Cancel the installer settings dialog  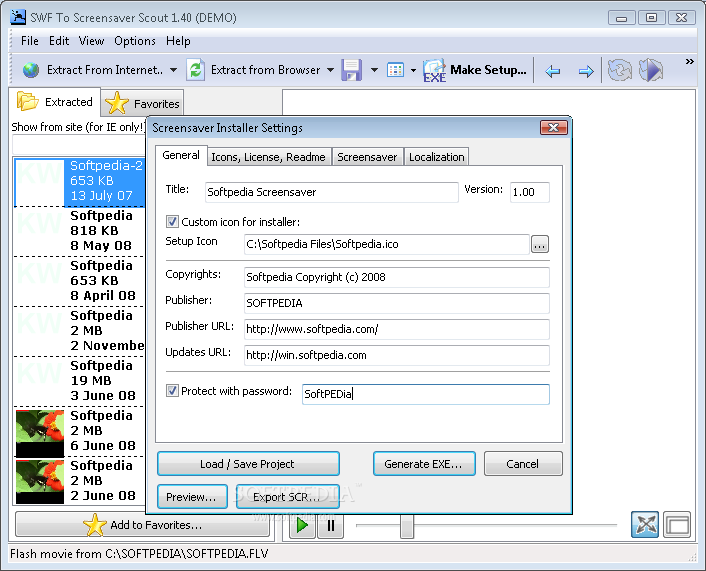pyautogui.click(x=523, y=464)
